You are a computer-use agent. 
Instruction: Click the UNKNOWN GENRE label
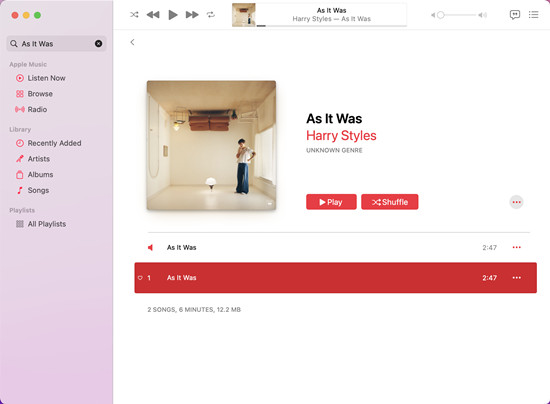coord(334,150)
